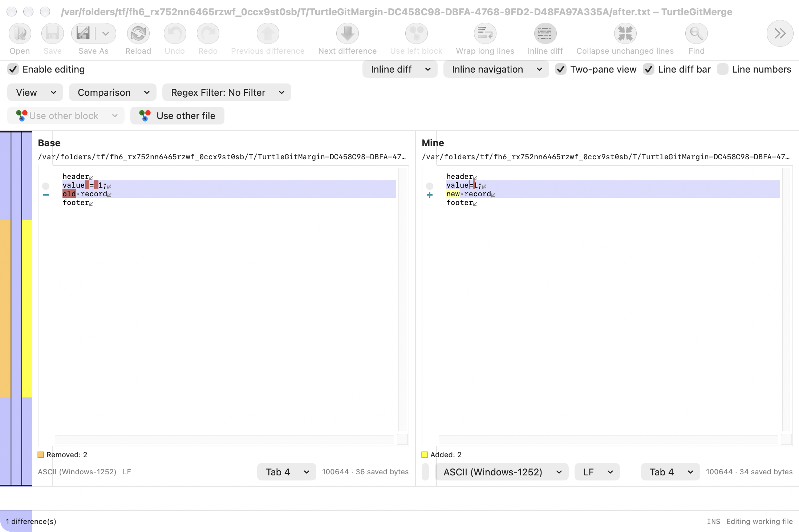Click the plus marker beside new record
The width and height of the screenshot is (799, 532).
pyautogui.click(x=430, y=195)
